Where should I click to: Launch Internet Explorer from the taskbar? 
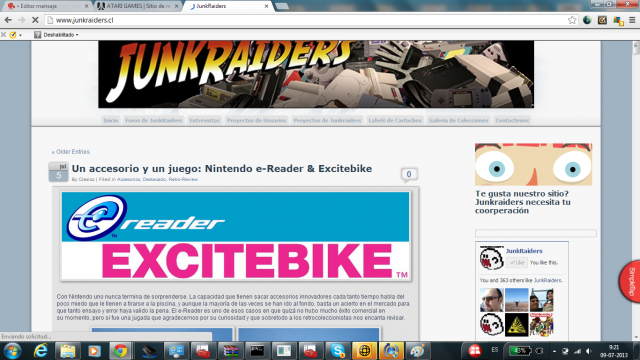click(40, 351)
